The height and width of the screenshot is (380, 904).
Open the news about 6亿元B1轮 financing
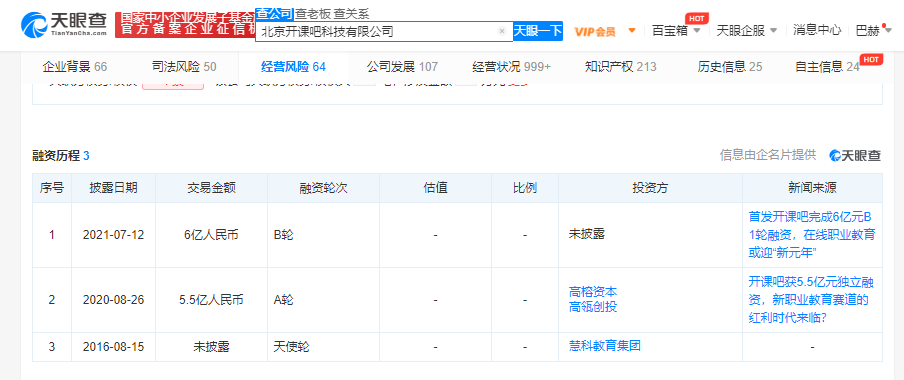pos(812,235)
